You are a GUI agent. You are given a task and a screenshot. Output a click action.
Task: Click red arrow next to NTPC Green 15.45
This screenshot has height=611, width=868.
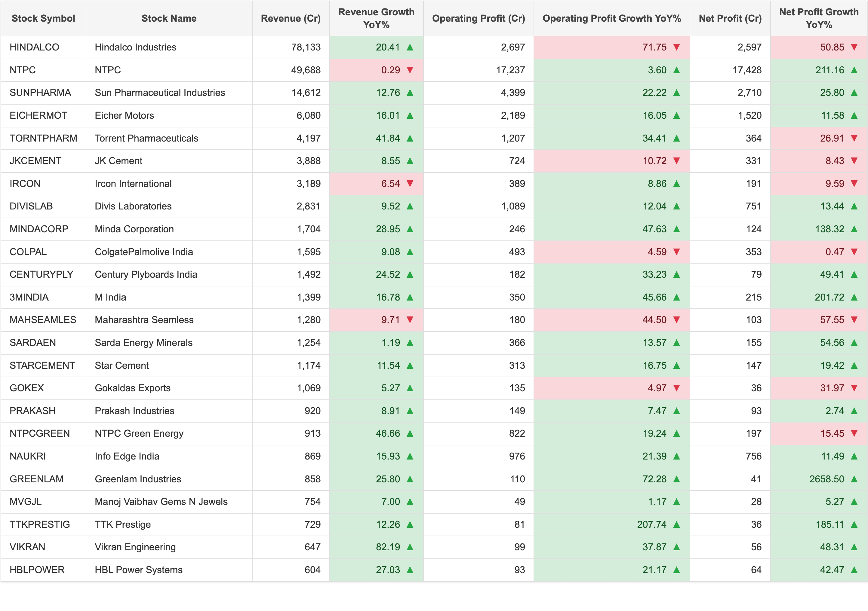click(854, 433)
